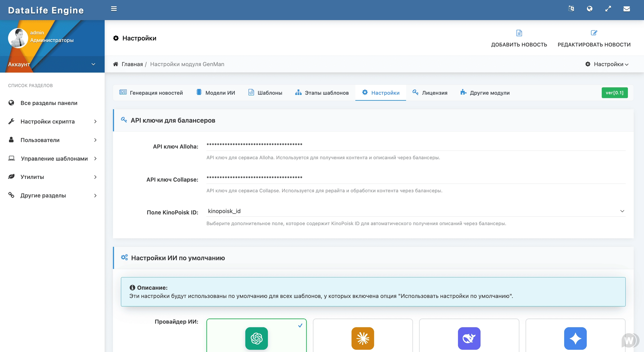This screenshot has height=352, width=644.
Task: Open the globe site icon in header
Action: coord(589,9)
